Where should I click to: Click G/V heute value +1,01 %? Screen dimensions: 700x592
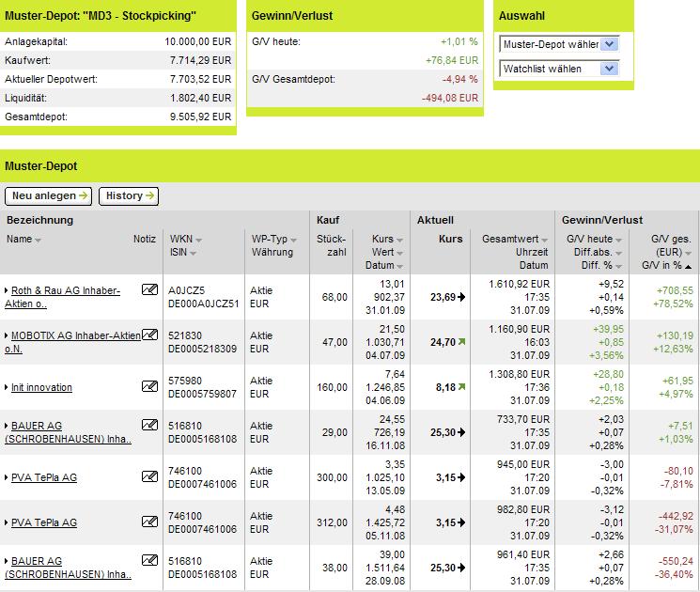click(459, 42)
